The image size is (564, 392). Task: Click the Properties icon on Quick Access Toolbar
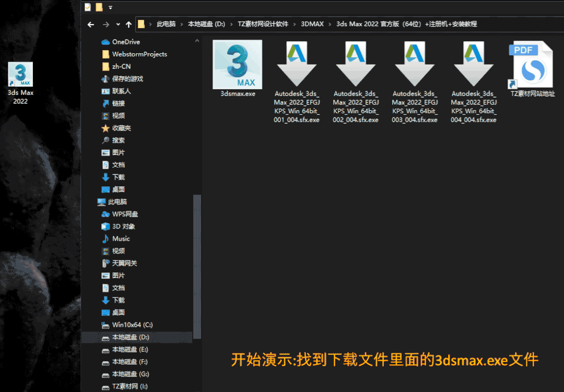[x=87, y=7]
